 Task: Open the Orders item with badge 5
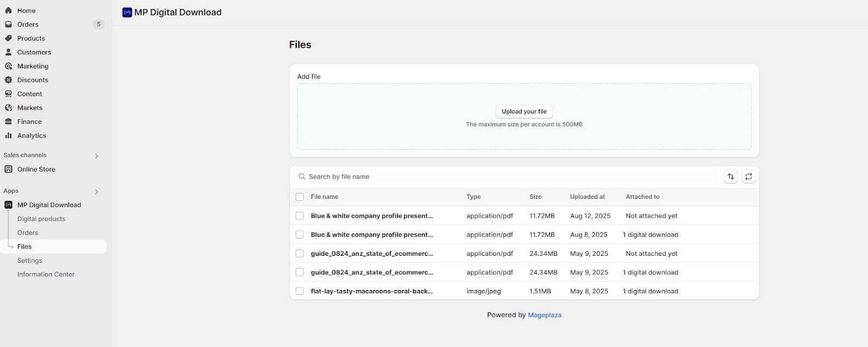28,24
